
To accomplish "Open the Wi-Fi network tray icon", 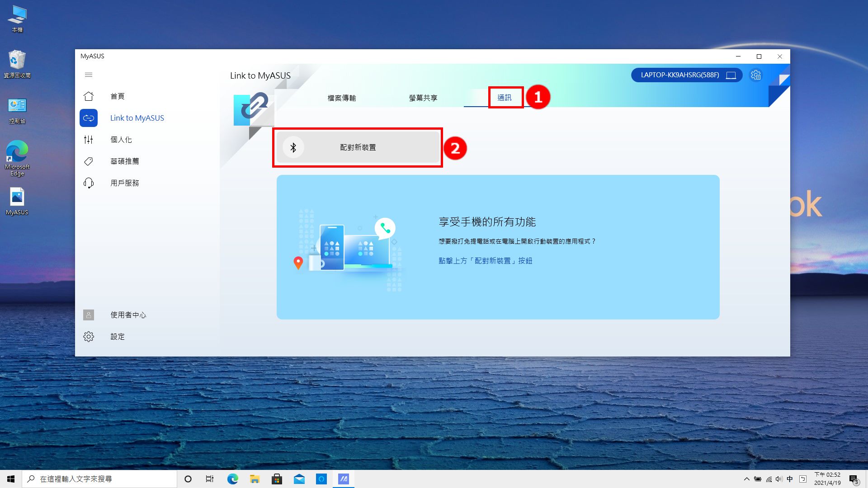I will click(x=769, y=479).
